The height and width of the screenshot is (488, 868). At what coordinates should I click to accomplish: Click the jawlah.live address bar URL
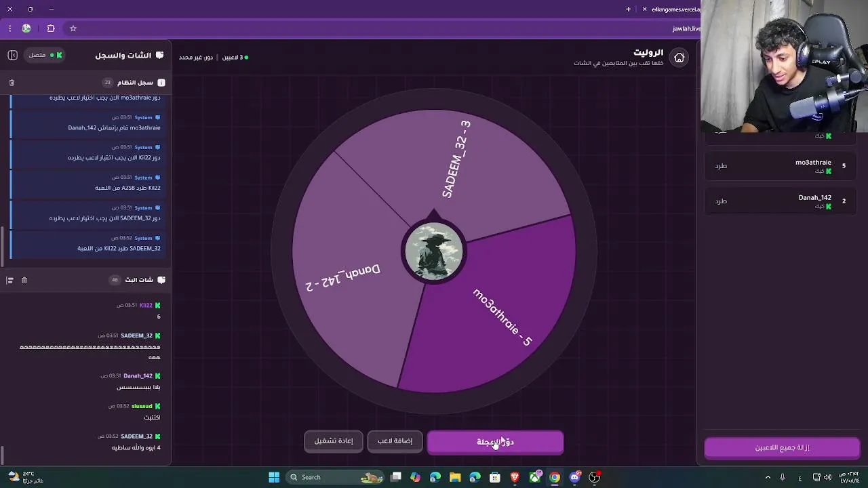click(x=686, y=28)
